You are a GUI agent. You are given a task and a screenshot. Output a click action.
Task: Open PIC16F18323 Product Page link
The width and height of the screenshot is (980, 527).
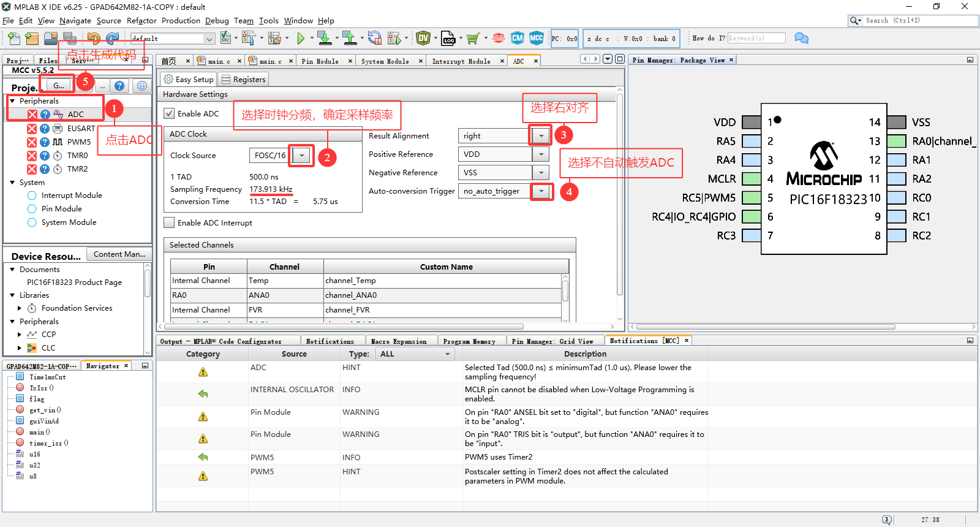[x=74, y=282]
